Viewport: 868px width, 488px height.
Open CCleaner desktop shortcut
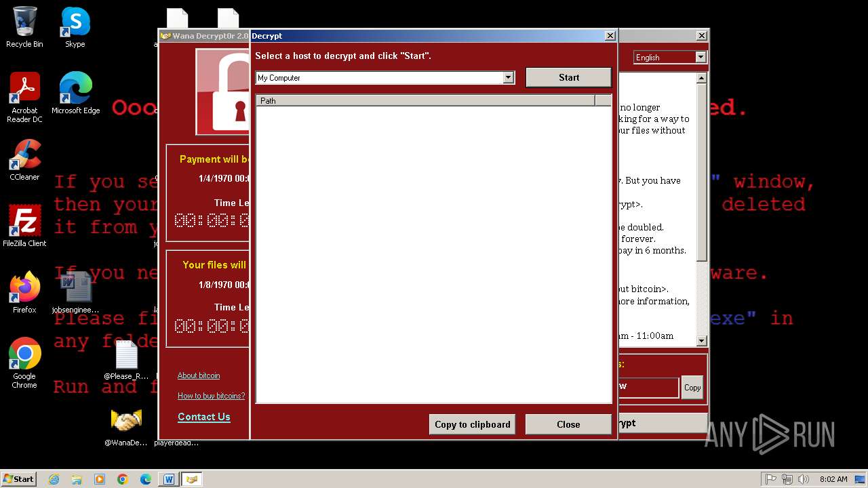point(24,160)
